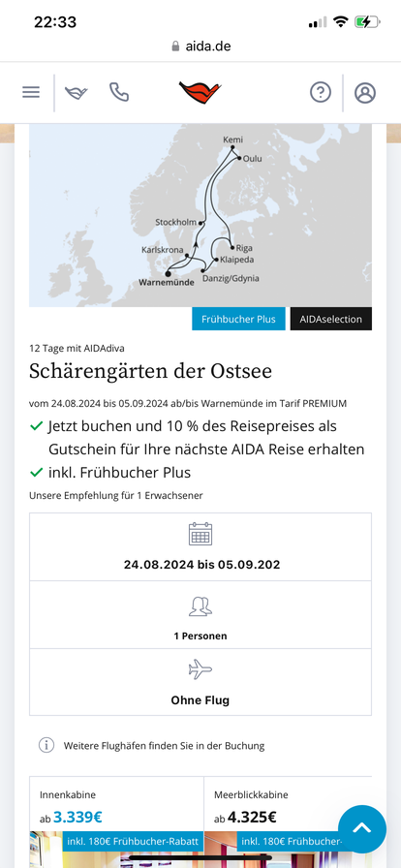
Task: Tap the aida.de address bar
Action: [200, 46]
